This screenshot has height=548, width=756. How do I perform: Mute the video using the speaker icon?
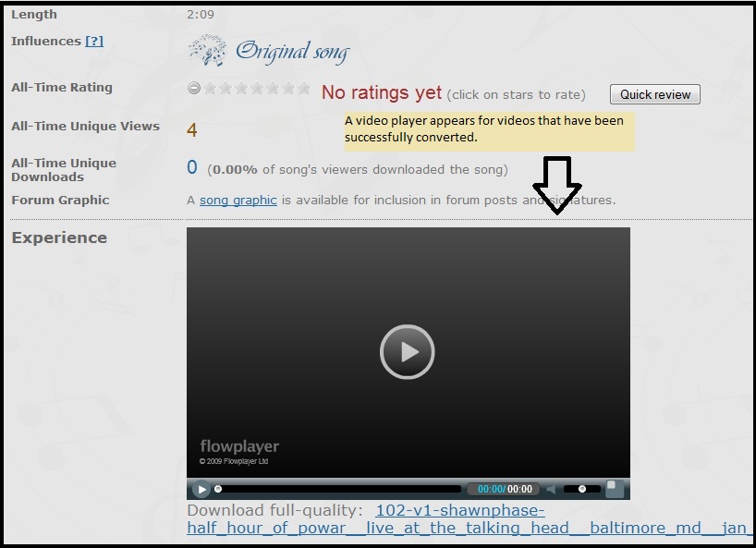tap(551, 489)
